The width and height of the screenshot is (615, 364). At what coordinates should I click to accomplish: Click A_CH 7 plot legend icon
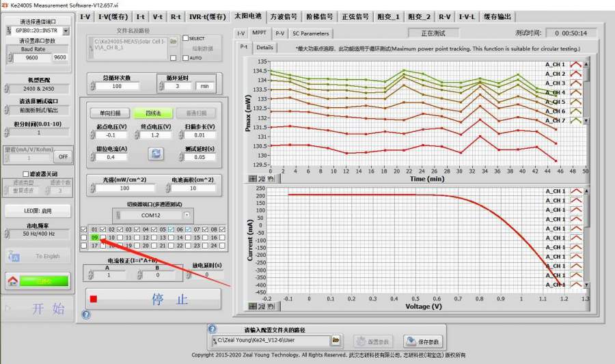coord(576,121)
